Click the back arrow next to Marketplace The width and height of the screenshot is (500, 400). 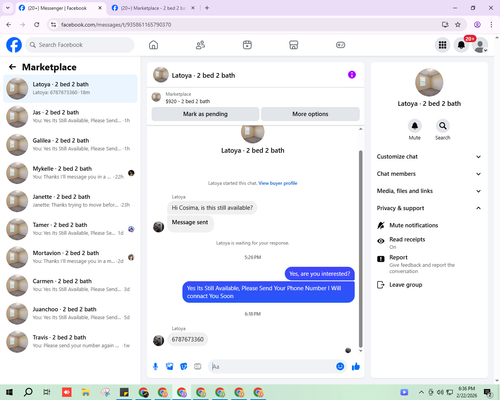12,67
